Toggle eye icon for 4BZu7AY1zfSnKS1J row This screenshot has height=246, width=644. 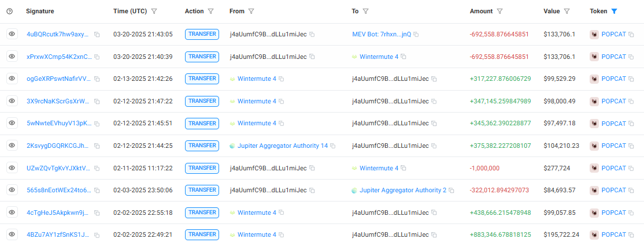12,234
